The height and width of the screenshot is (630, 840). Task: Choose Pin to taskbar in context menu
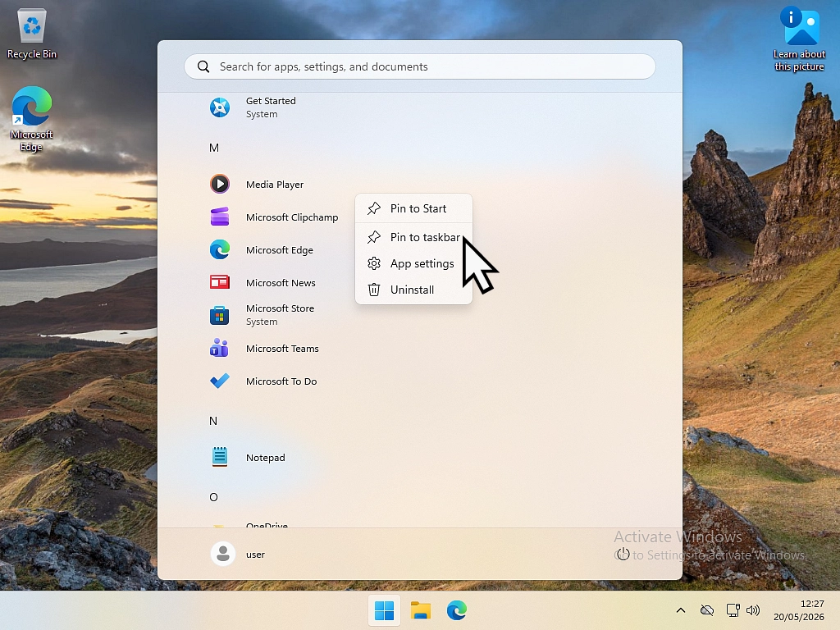[x=413, y=237]
